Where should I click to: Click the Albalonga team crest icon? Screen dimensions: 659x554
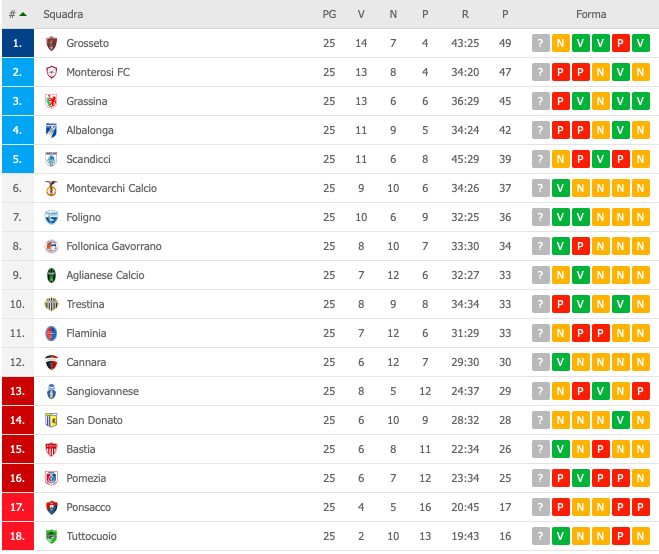click(51, 130)
